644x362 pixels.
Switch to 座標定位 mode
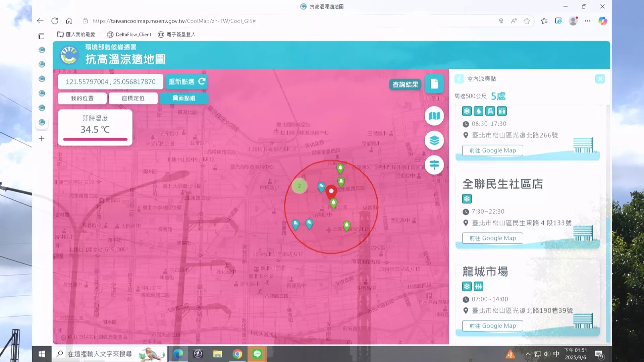[x=133, y=98]
